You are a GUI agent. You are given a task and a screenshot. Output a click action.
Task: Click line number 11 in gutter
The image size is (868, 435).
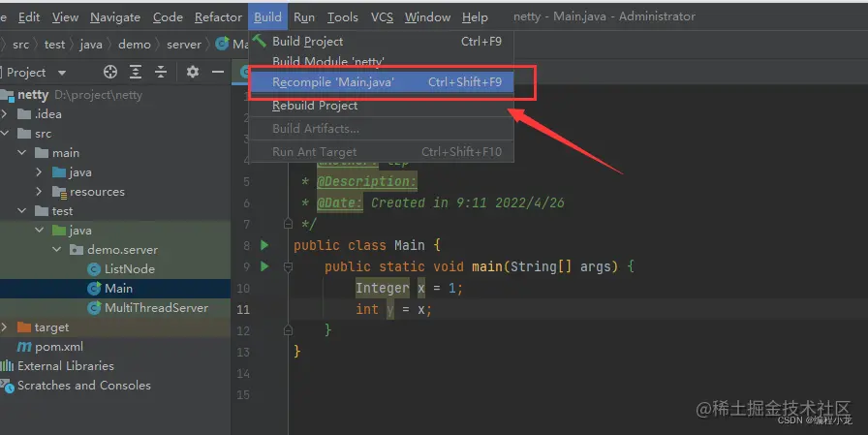point(243,309)
